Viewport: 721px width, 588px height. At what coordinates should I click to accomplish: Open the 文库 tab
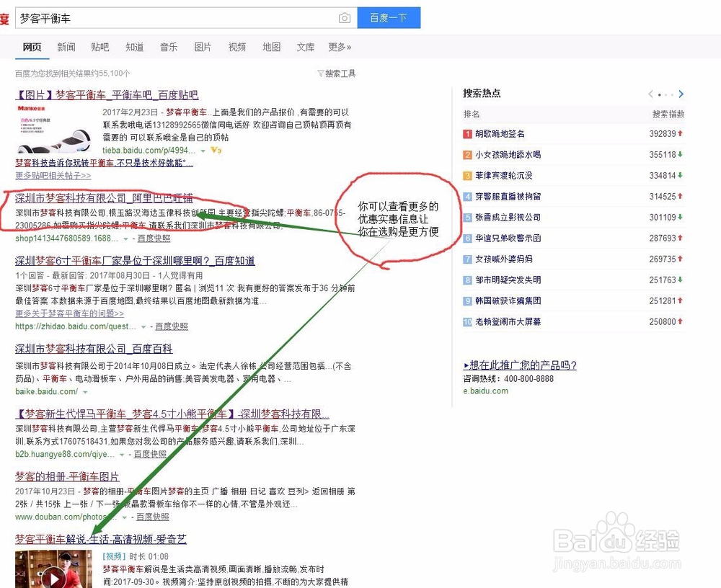point(305,47)
